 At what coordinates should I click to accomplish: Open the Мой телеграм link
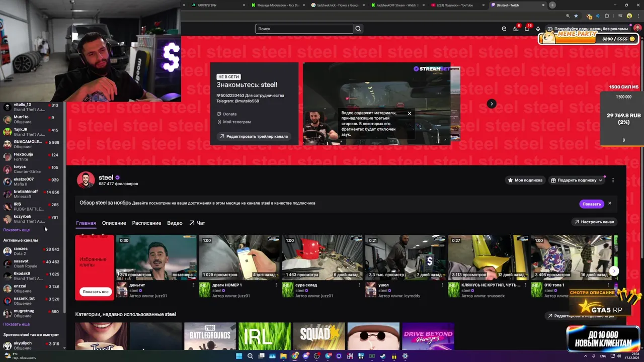233,122
